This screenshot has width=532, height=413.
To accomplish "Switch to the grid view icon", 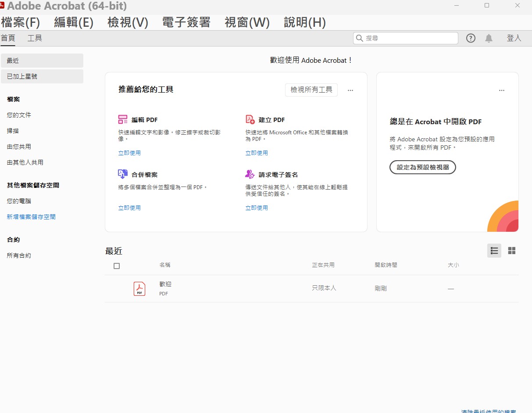I will click(x=511, y=251).
